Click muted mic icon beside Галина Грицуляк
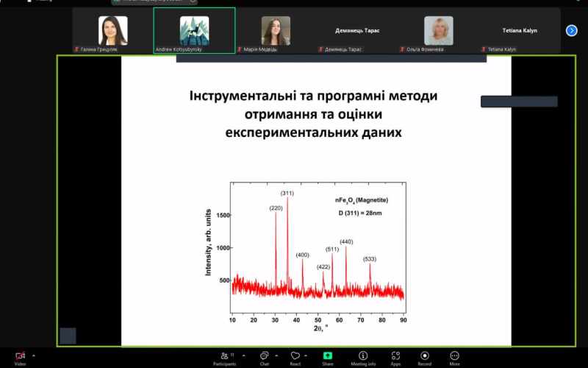The height and width of the screenshot is (368, 588). tap(76, 49)
